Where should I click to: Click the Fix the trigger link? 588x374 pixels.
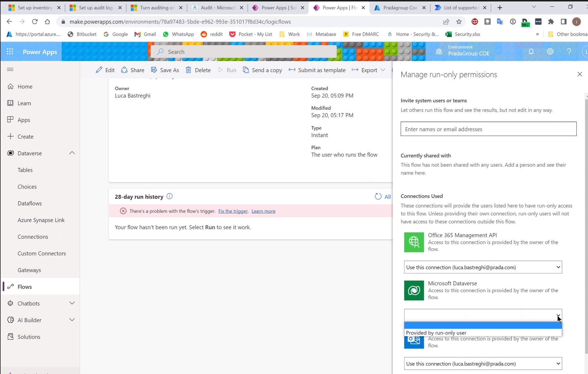pos(233,211)
